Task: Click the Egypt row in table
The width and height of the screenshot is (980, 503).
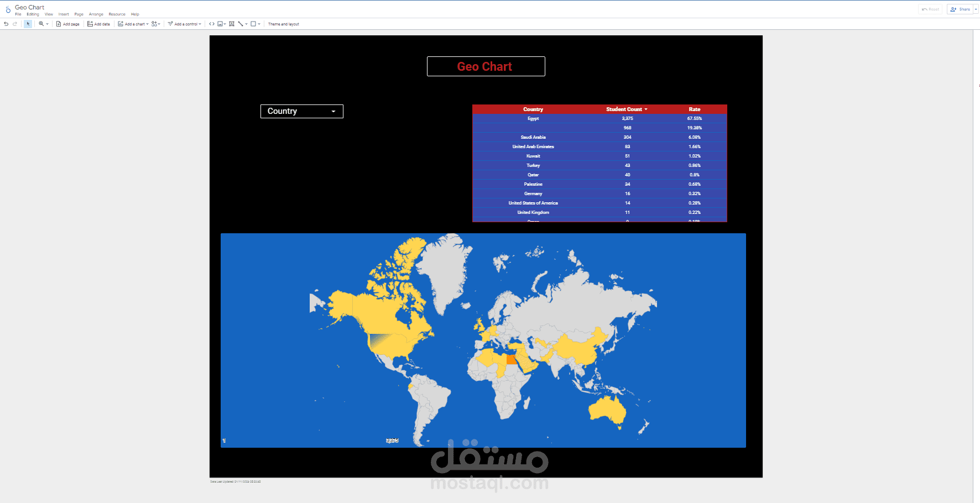Action: point(600,118)
